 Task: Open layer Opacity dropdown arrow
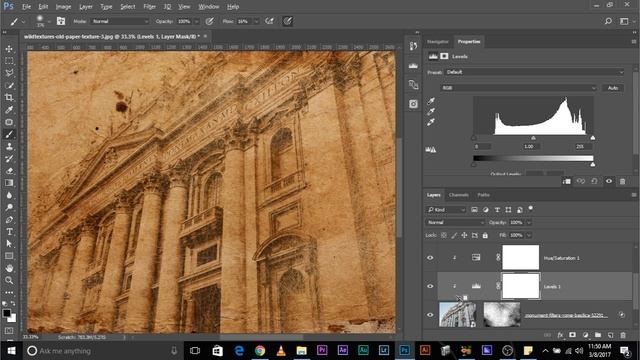coord(529,222)
